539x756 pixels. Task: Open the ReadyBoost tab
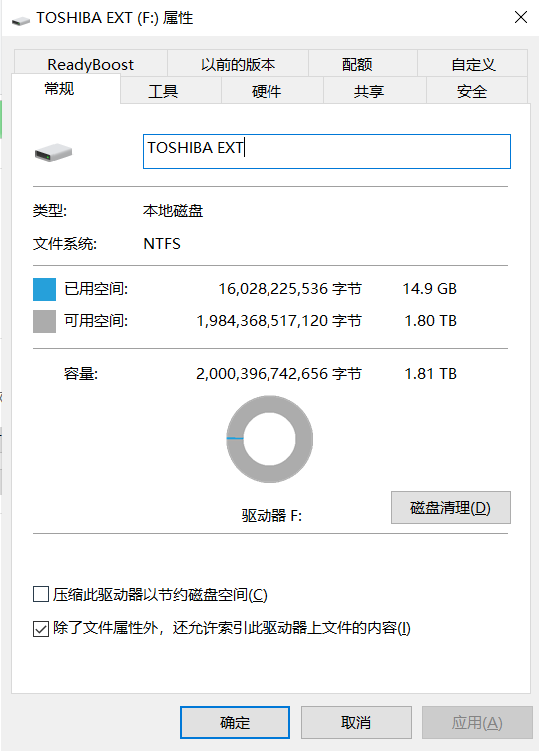point(91,64)
